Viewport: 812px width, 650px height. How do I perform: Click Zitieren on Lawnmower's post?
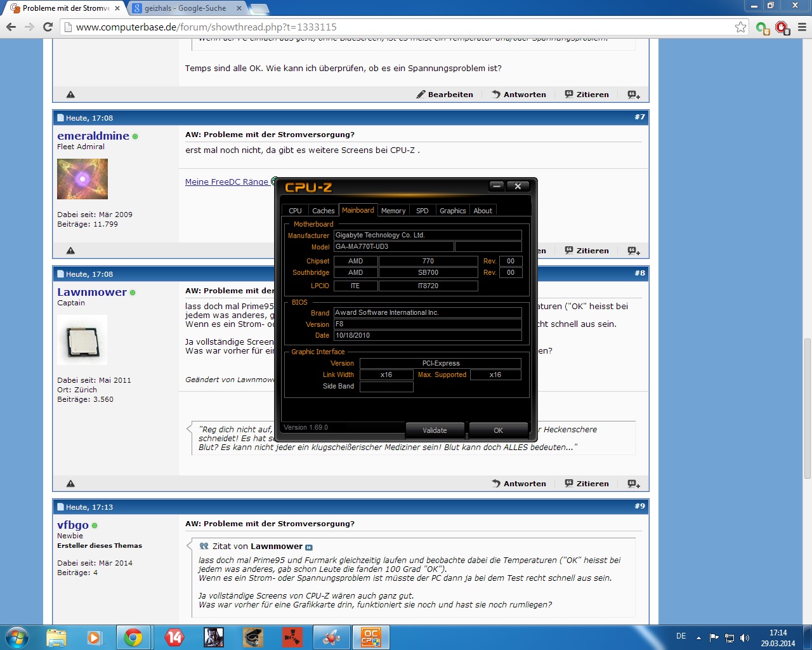[587, 484]
